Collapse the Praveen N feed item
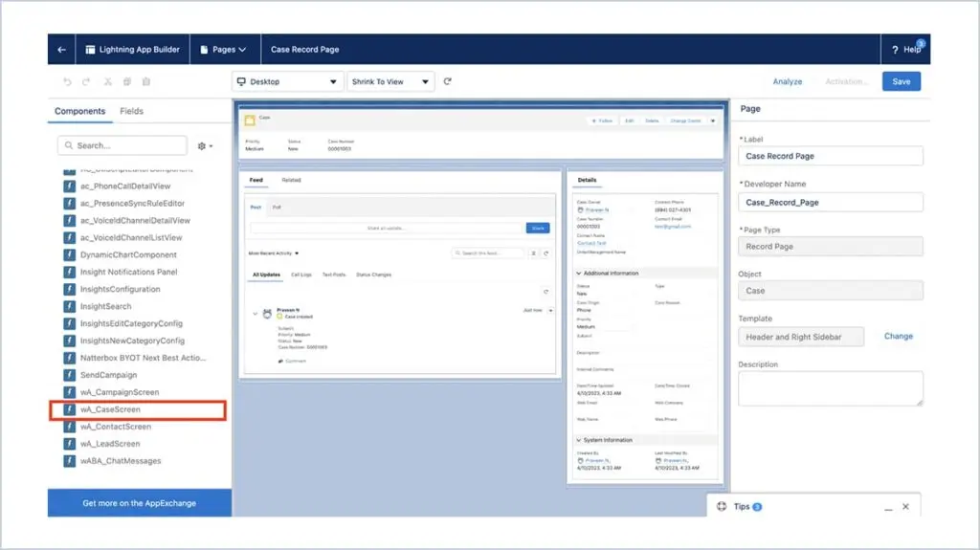980x550 pixels. pos(255,314)
